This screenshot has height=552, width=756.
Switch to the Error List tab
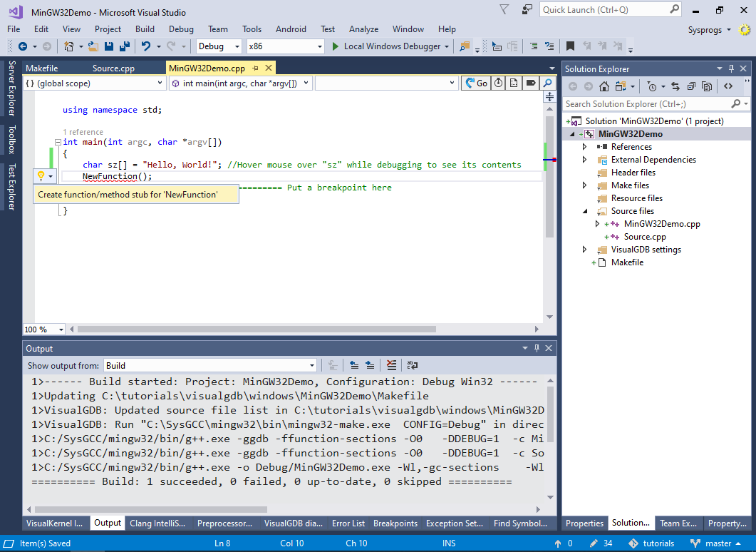point(348,523)
